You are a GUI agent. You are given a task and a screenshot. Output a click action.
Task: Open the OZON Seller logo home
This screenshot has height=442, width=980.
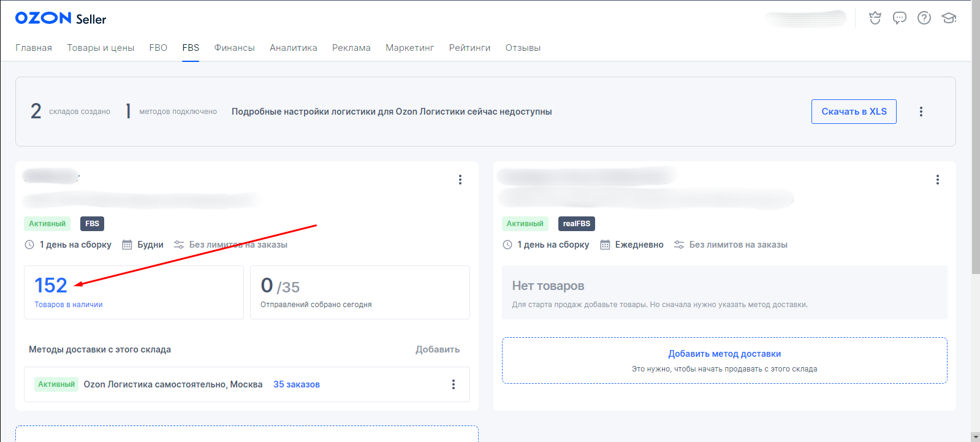(x=61, y=18)
